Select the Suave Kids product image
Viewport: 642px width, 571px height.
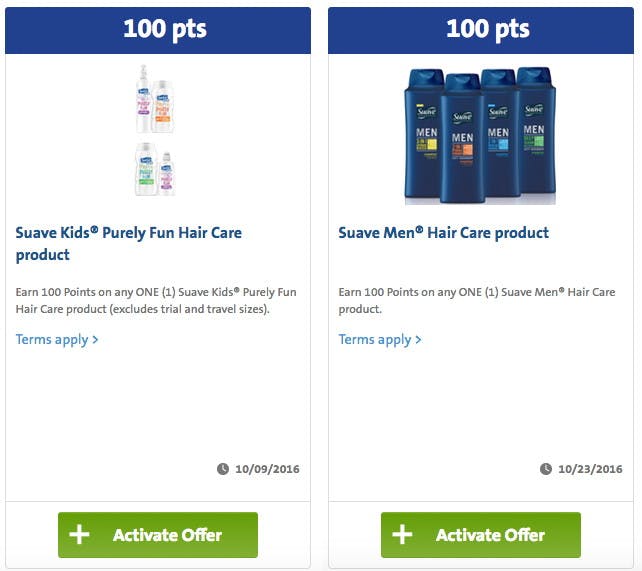pyautogui.click(x=156, y=130)
